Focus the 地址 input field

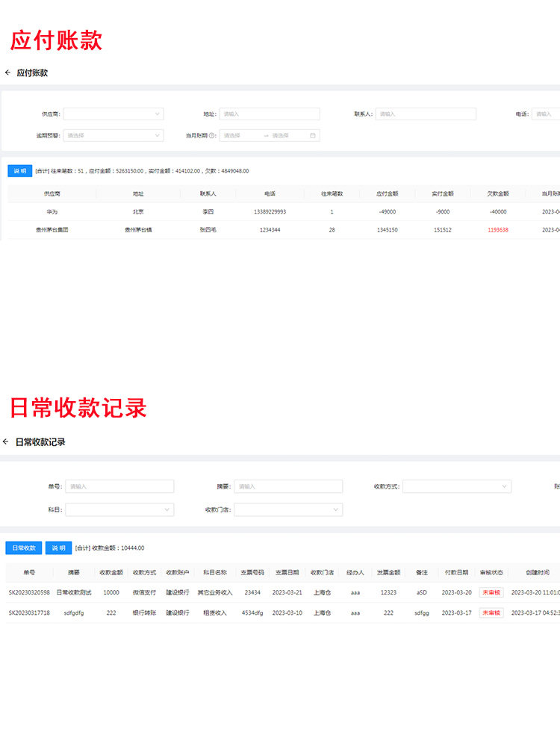point(270,114)
